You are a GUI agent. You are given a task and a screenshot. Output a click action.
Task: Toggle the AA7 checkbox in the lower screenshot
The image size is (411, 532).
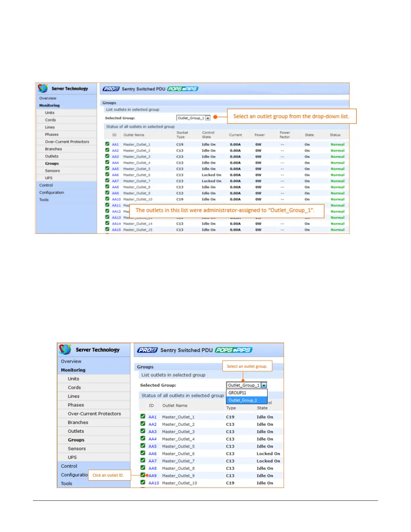click(x=143, y=460)
